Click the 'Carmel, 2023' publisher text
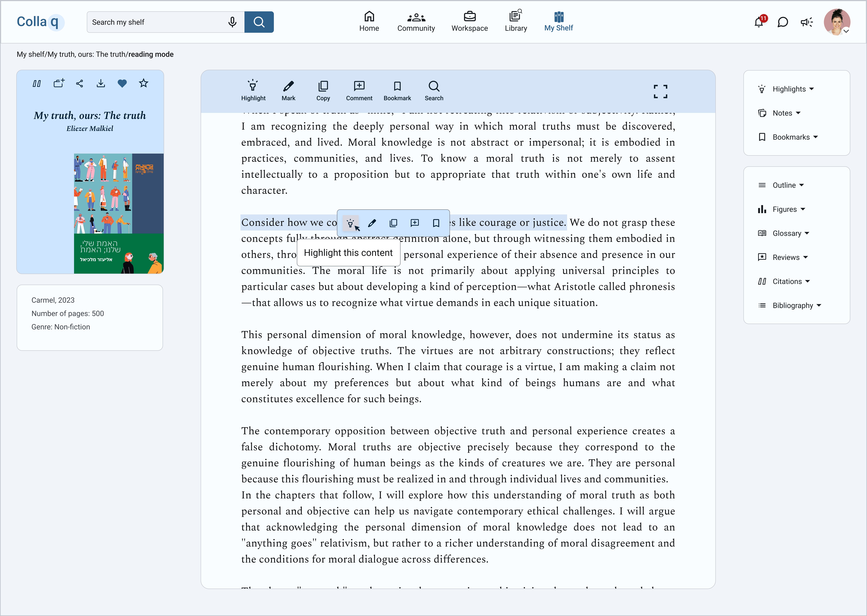The width and height of the screenshot is (867, 616). [x=53, y=300]
